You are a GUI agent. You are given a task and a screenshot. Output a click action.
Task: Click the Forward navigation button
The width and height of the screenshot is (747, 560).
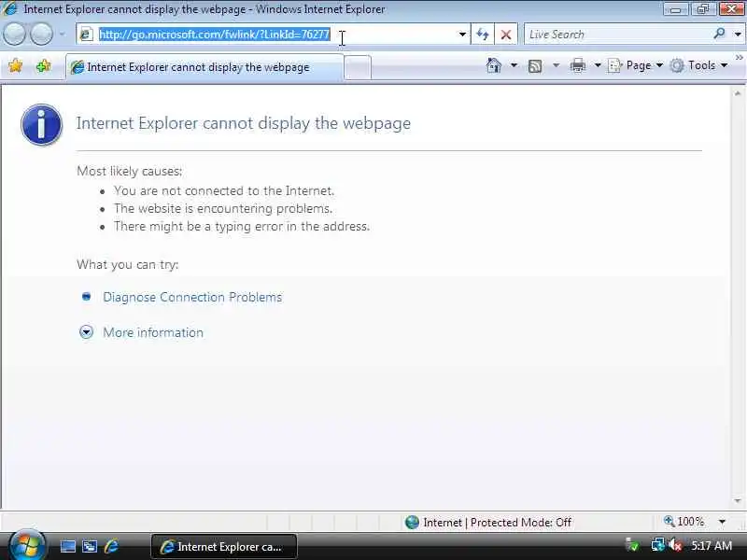pos(42,34)
